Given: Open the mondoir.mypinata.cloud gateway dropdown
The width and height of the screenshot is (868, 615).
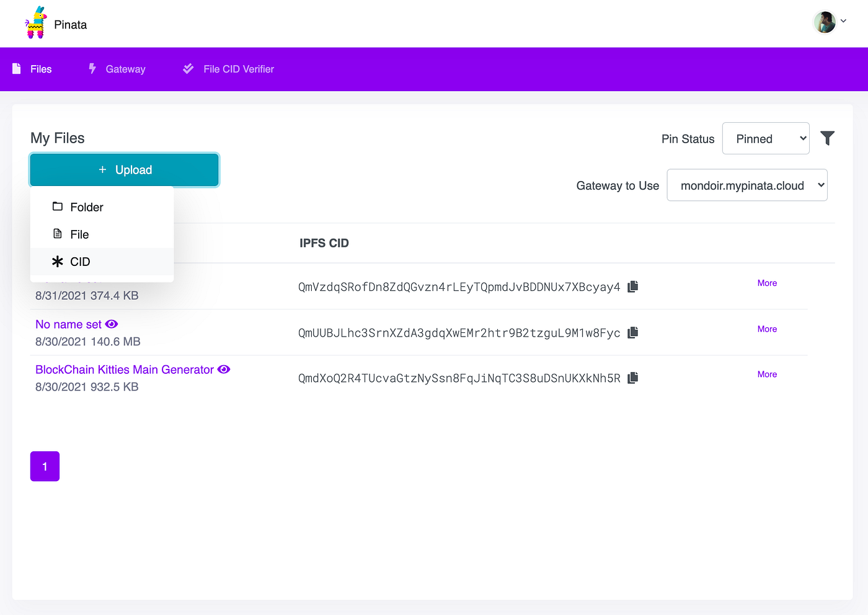Looking at the screenshot, I should tap(746, 185).
